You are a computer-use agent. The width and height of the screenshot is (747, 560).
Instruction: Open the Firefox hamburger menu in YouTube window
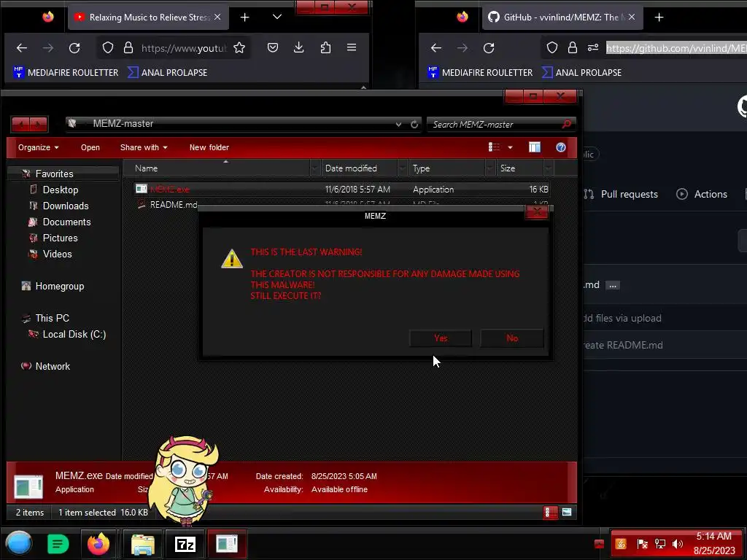point(352,47)
